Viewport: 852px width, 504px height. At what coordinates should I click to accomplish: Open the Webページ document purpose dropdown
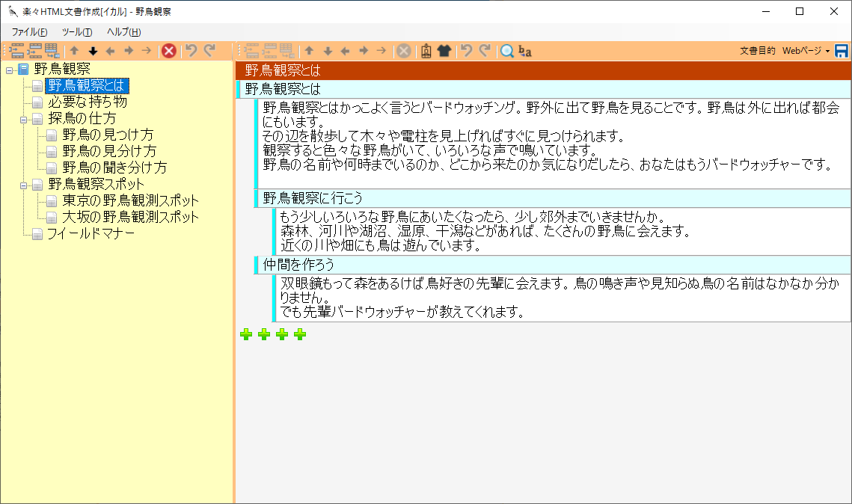(x=806, y=51)
